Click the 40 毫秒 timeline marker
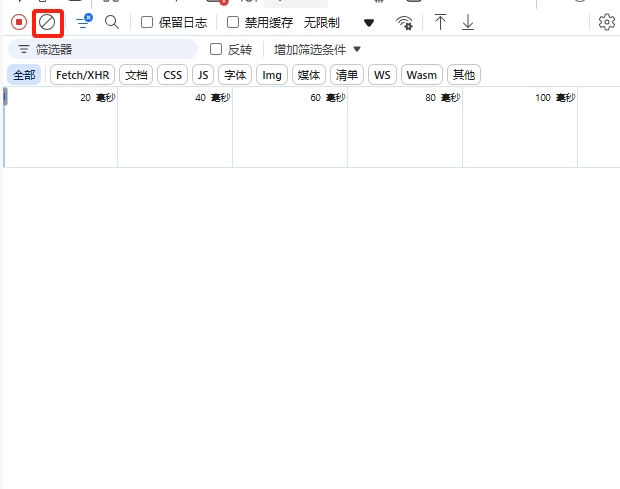 (x=213, y=98)
